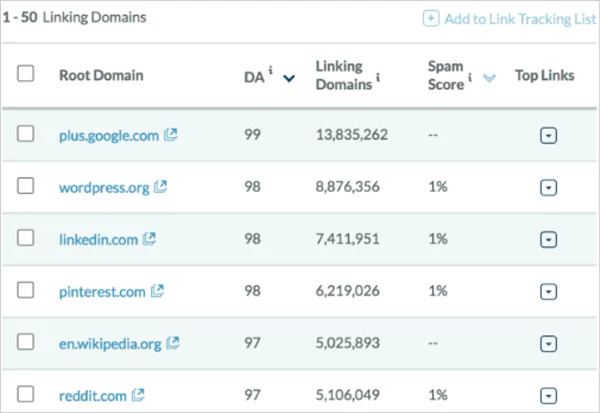600x413 pixels.
Task: Click the DA value 97 for en.wikipedia.org
Action: [253, 343]
